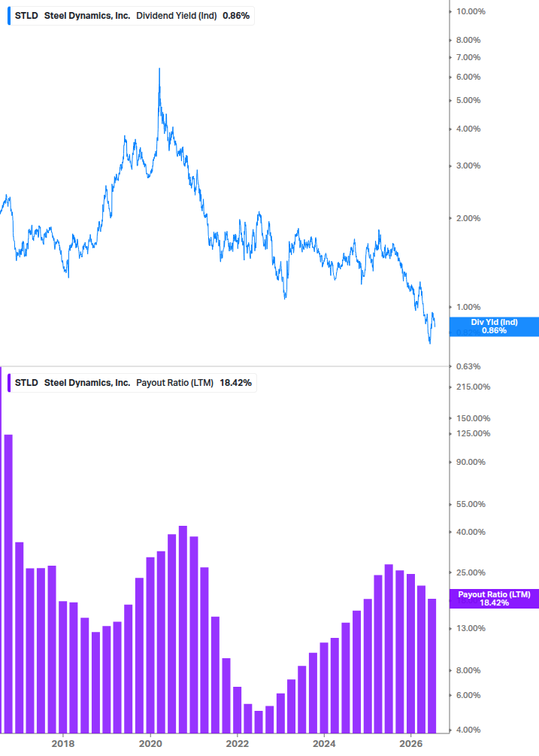Click the 4.00% label on the payout ratio axis

click(468, 730)
